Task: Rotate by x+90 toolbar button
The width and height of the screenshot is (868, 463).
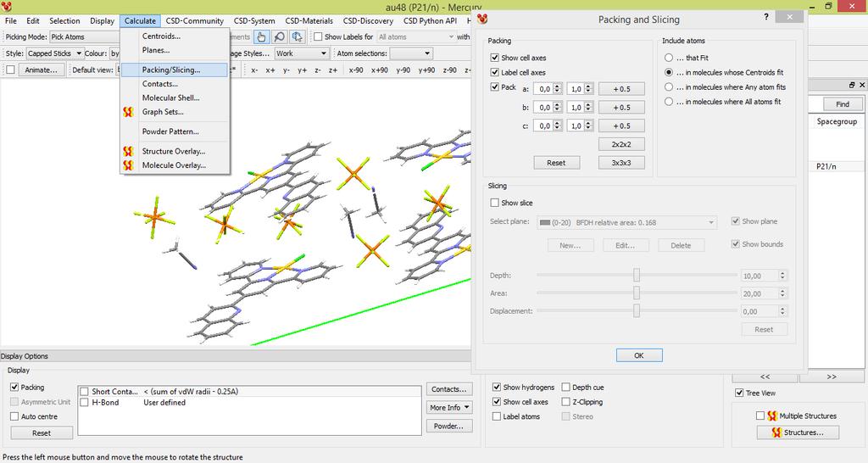Action: click(380, 70)
